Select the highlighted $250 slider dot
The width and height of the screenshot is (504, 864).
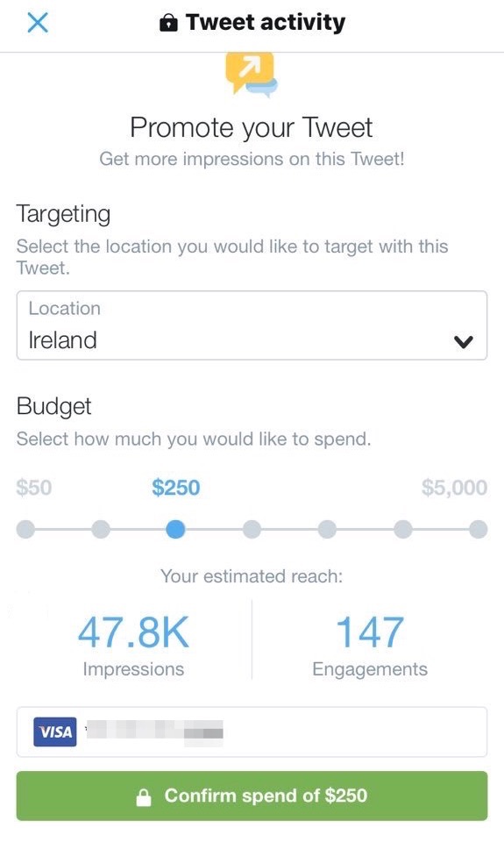(x=175, y=530)
